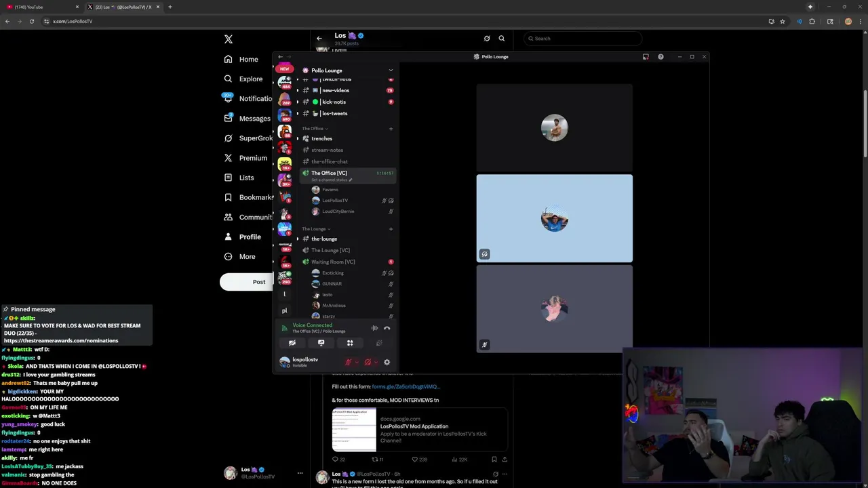
Task: Select the top video tile in the voice call
Action: (555, 127)
